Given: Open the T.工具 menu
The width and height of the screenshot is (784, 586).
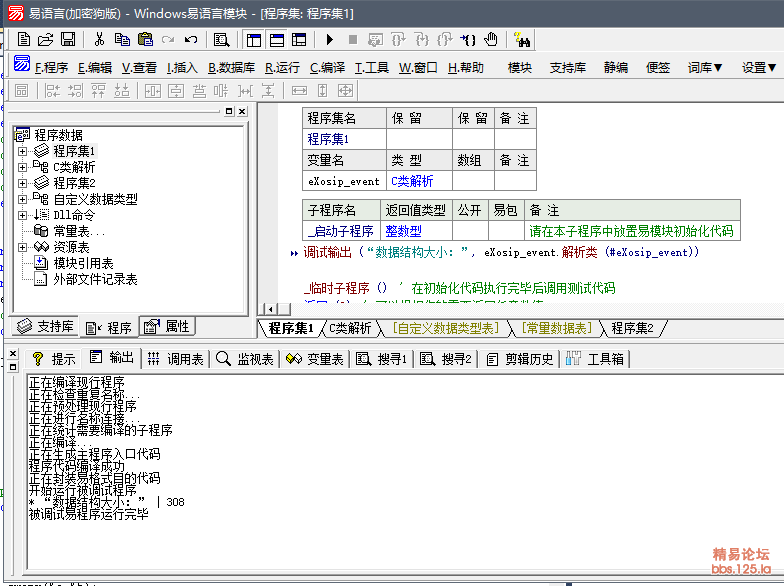Looking at the screenshot, I should tap(372, 68).
